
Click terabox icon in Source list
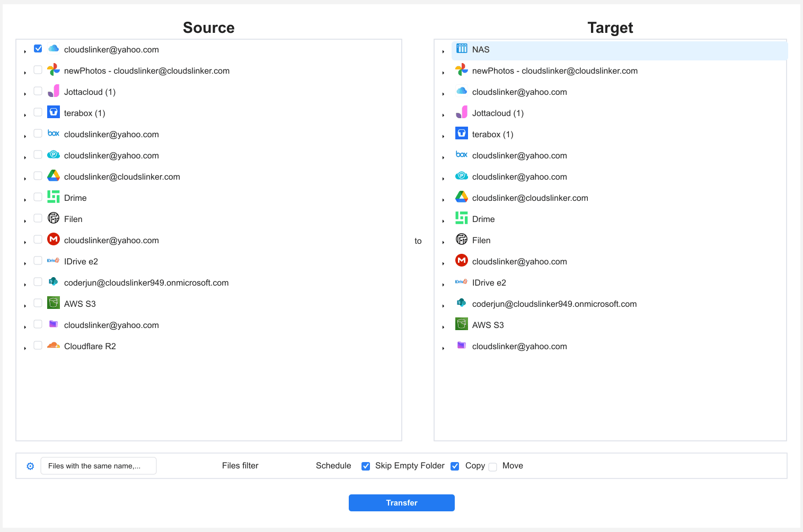click(x=54, y=112)
